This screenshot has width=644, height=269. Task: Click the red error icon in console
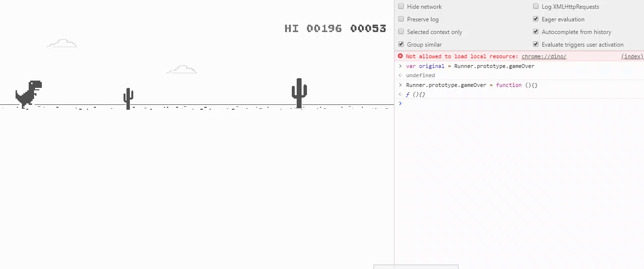point(400,56)
